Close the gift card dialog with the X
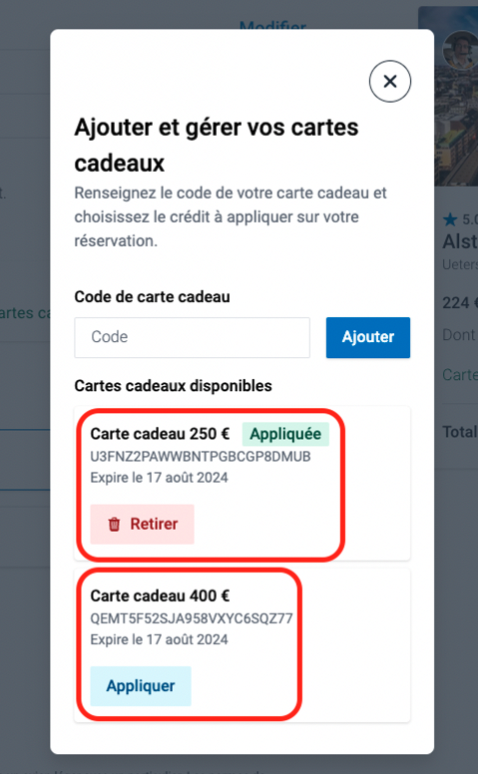The height and width of the screenshot is (774, 478). click(390, 81)
